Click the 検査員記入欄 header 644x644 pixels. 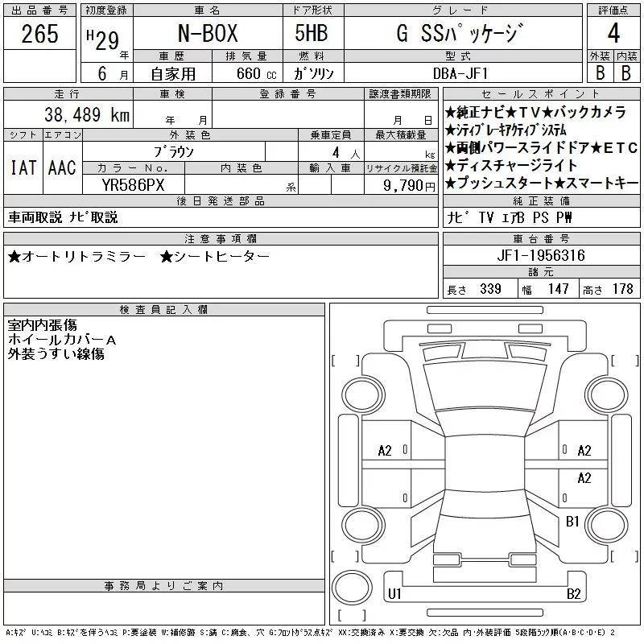163,309
